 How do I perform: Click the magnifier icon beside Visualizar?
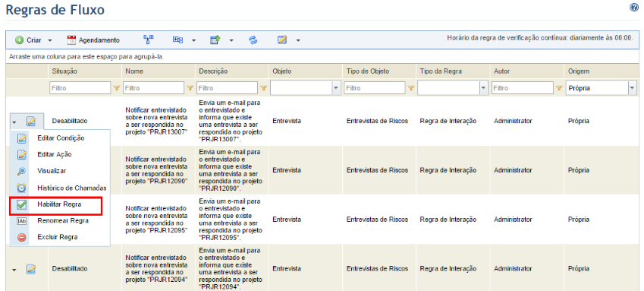22,171
